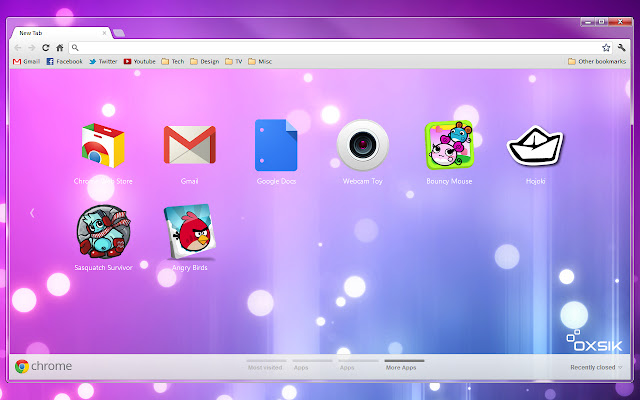Open the wrench settings menu
The width and height of the screenshot is (640, 400).
tap(621, 48)
